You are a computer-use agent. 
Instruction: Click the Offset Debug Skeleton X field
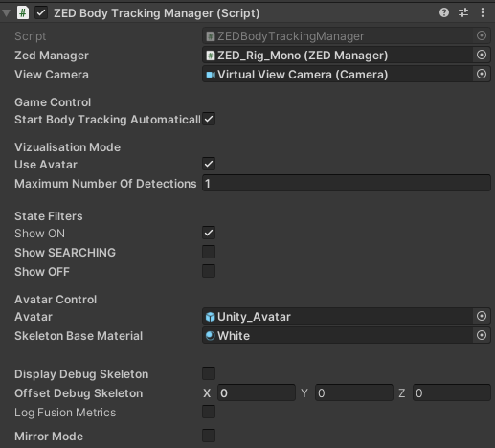pos(257,393)
